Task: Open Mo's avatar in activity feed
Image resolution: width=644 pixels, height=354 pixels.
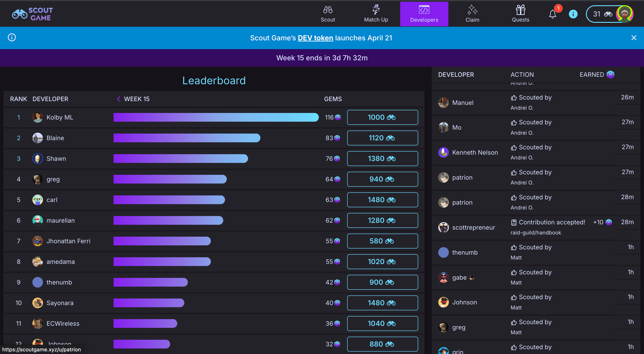Action: click(x=443, y=127)
